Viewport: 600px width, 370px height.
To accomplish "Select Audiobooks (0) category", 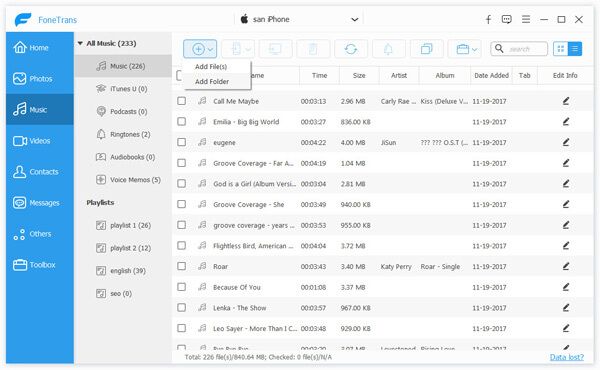I will (123, 157).
